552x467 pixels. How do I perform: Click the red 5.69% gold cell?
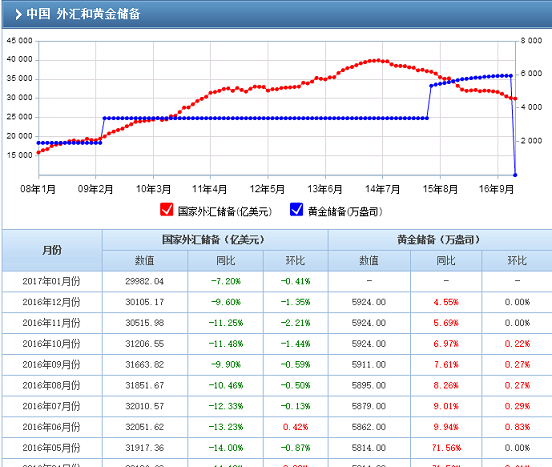coord(446,323)
